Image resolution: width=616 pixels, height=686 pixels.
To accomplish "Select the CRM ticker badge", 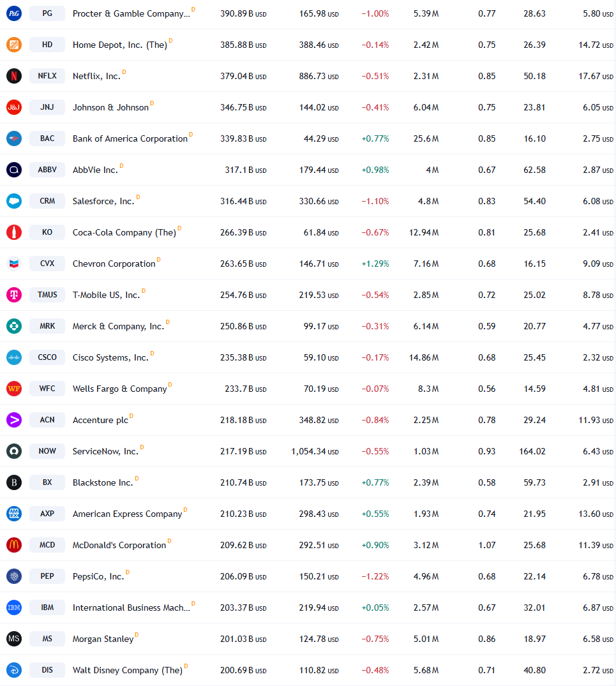I will tap(47, 201).
